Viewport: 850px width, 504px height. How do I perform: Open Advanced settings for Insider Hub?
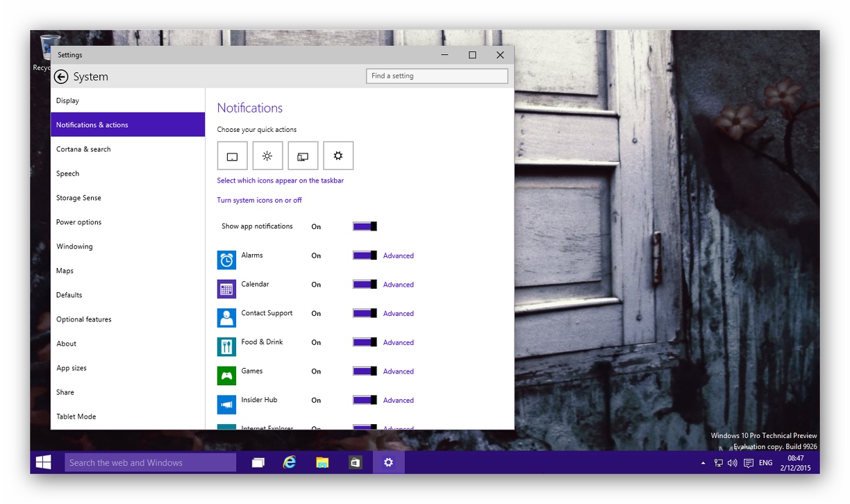click(399, 401)
